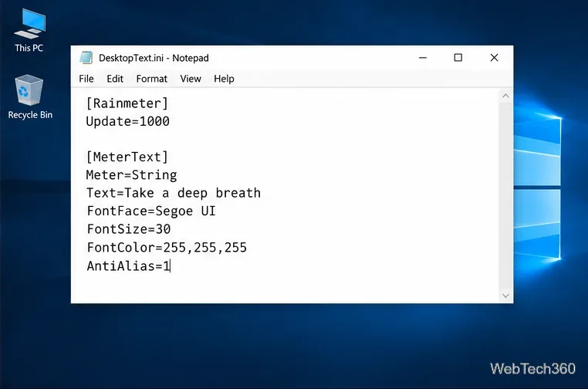Click the FontFace=Segoe UI line
This screenshot has width=588, height=389.
click(x=151, y=211)
